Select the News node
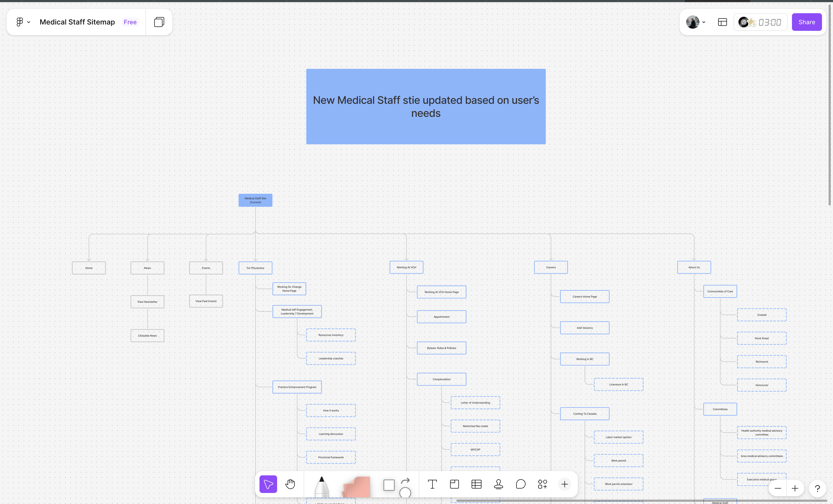The image size is (833, 504). [x=147, y=268]
